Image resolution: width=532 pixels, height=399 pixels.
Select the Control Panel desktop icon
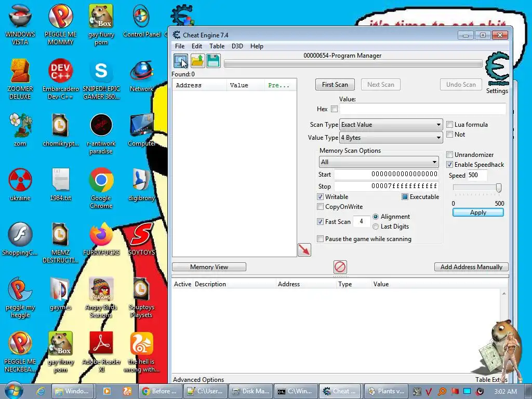[x=142, y=21]
